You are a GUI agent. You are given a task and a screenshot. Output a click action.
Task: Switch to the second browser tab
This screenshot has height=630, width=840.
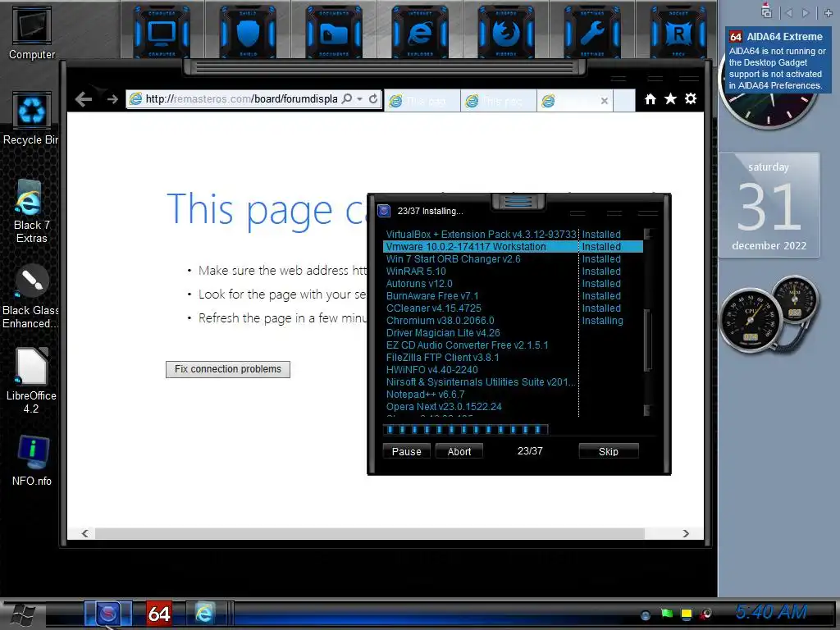coord(498,101)
